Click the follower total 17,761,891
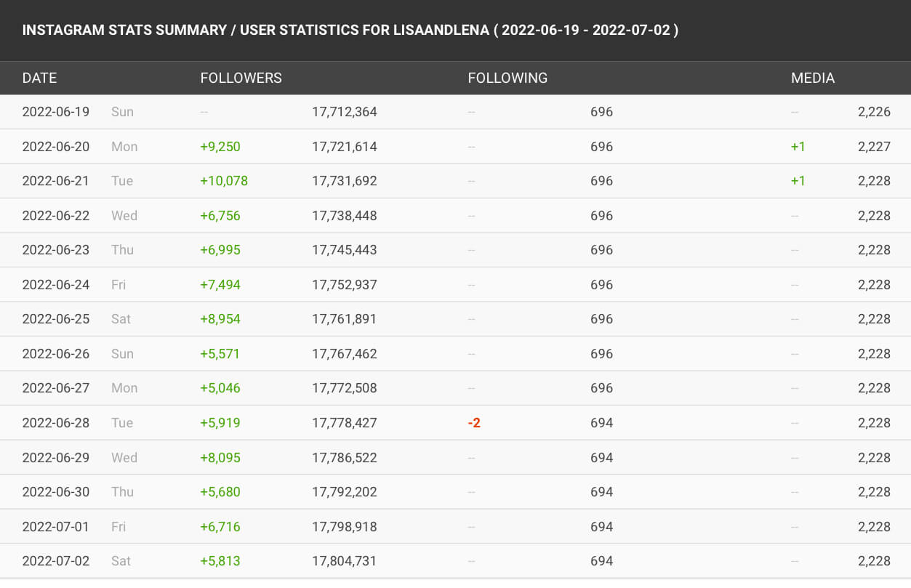The height and width of the screenshot is (588, 911). point(345,319)
